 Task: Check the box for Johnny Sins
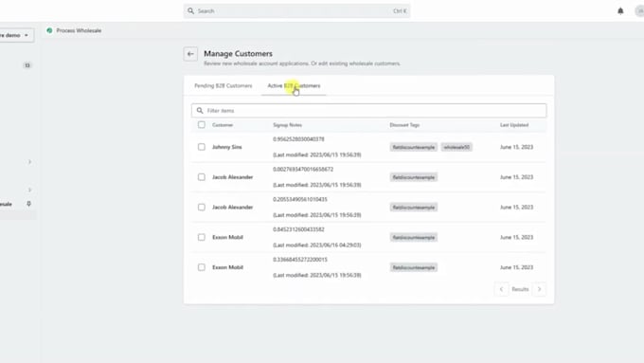pos(201,147)
